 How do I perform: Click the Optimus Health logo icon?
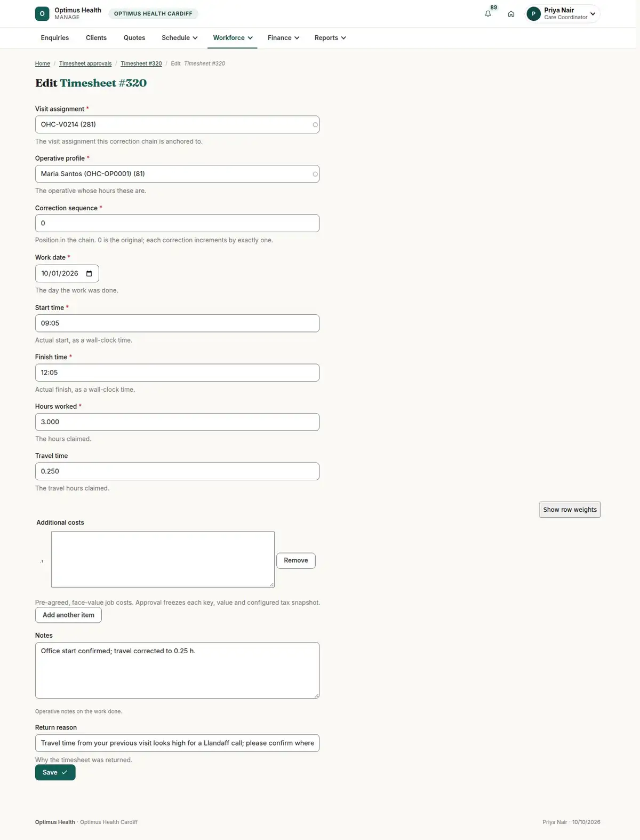pyautogui.click(x=42, y=14)
